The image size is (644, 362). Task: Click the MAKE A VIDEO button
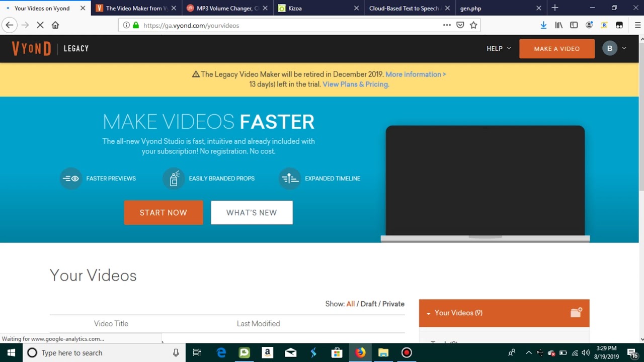point(557,49)
